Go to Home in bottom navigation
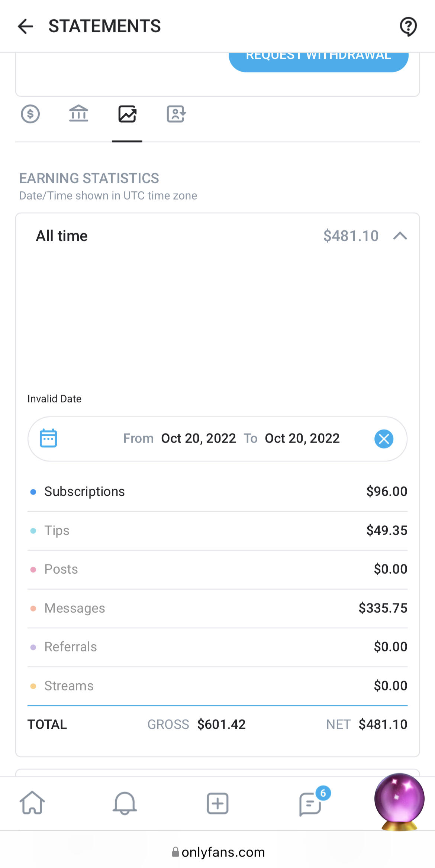Viewport: 435px width, 868px height. [x=32, y=803]
